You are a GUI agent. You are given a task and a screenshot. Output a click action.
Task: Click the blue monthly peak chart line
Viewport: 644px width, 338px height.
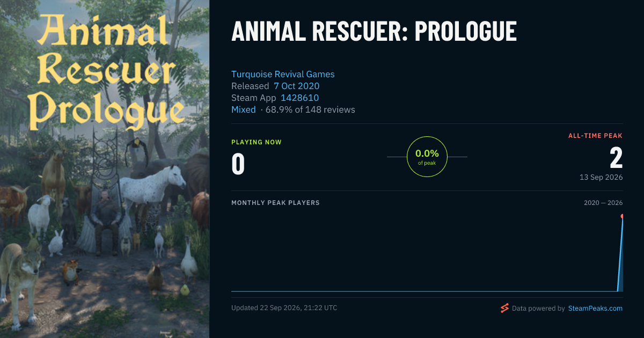(x=427, y=291)
